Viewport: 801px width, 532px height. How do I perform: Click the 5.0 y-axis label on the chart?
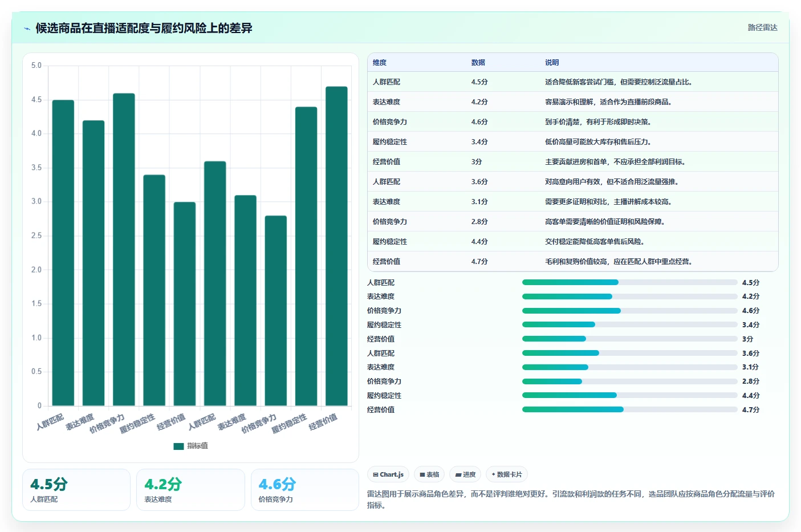(36, 66)
